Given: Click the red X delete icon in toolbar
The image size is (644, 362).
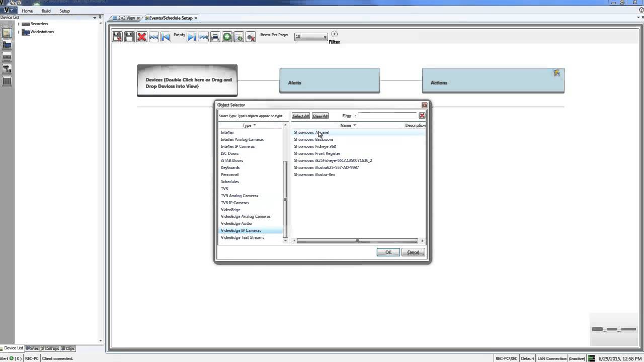Looking at the screenshot, I should coord(142,37).
